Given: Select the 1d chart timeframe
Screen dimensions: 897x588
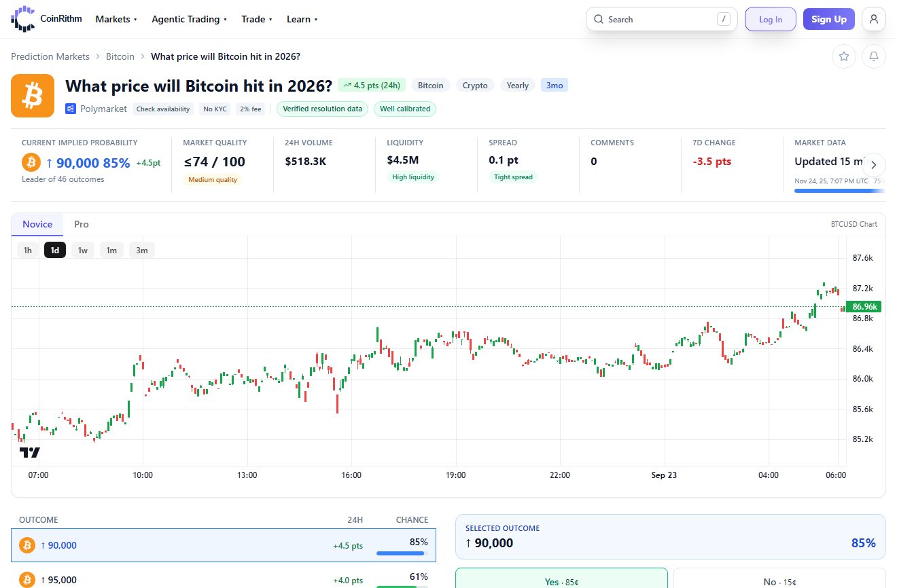Looking at the screenshot, I should (55, 250).
